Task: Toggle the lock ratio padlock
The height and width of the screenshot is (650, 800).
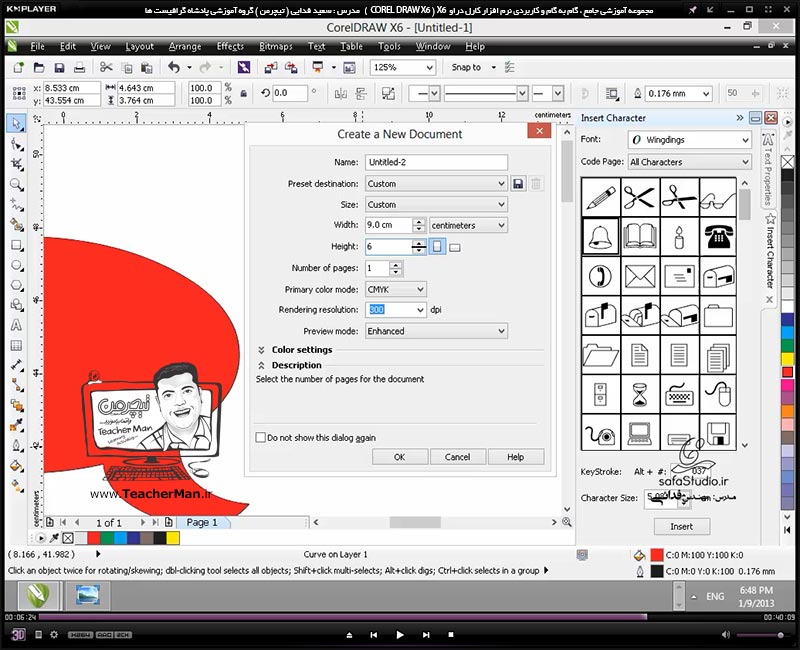Action: pos(243,93)
